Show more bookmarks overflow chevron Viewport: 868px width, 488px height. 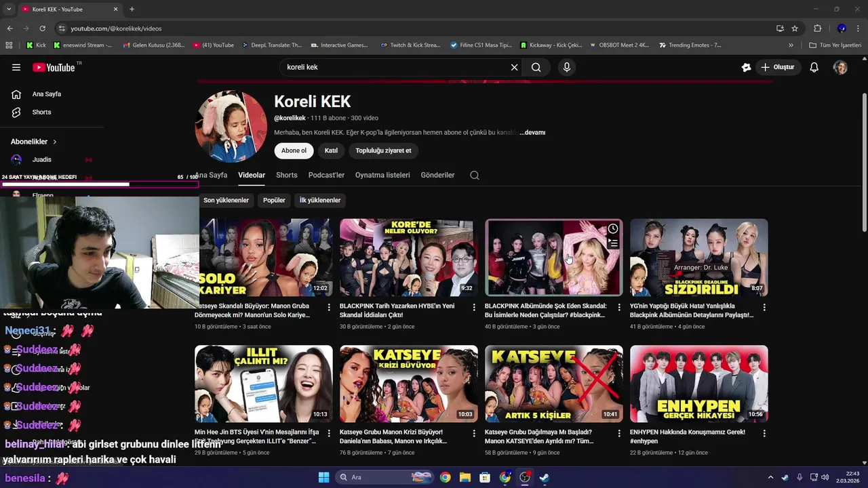[x=791, y=45]
